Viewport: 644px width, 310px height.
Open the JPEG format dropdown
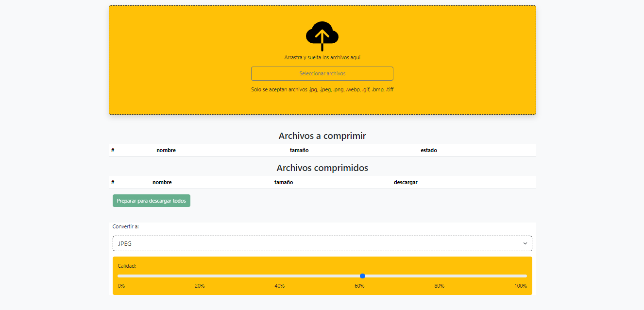click(322, 243)
